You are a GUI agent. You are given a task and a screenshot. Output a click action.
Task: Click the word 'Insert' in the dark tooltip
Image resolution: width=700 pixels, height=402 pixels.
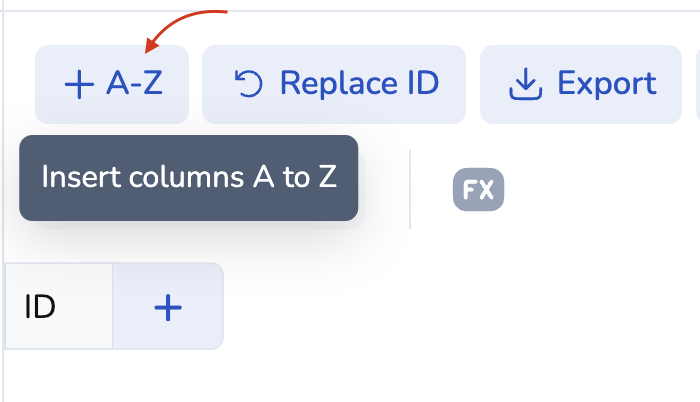click(x=76, y=177)
